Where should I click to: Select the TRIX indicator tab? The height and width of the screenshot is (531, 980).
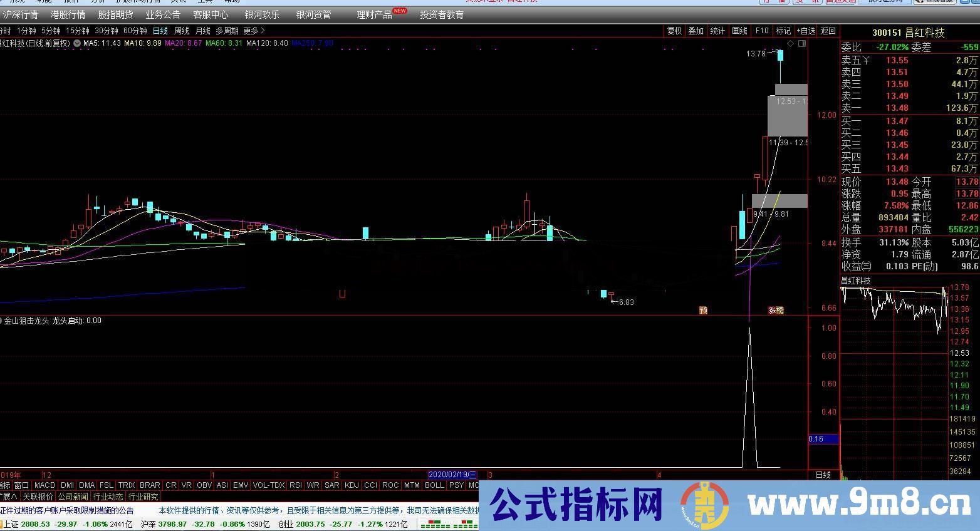coord(127,485)
